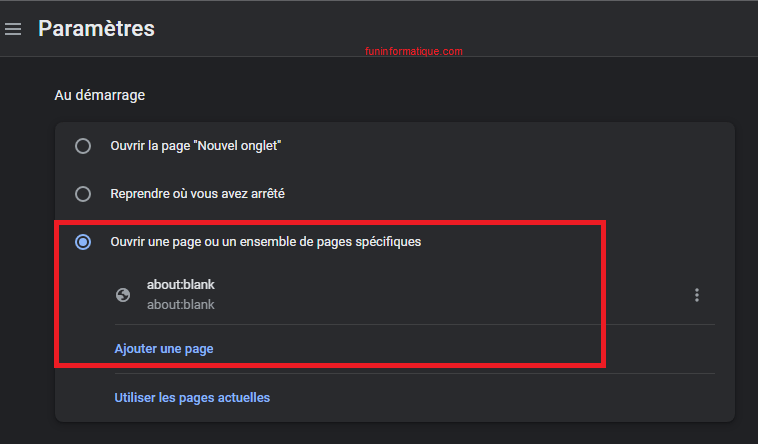Click the "Ajouter une page" link
The width and height of the screenshot is (758, 448).
coord(163,349)
